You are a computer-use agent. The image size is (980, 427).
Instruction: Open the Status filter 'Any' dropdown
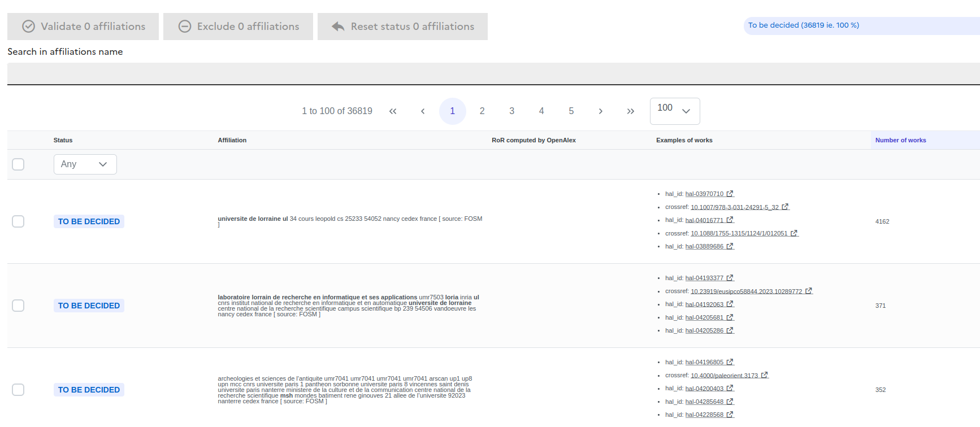click(85, 164)
